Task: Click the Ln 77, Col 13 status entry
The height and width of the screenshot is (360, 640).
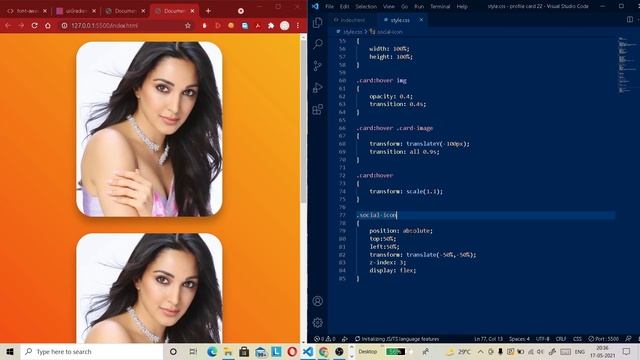Action: [x=489, y=339]
